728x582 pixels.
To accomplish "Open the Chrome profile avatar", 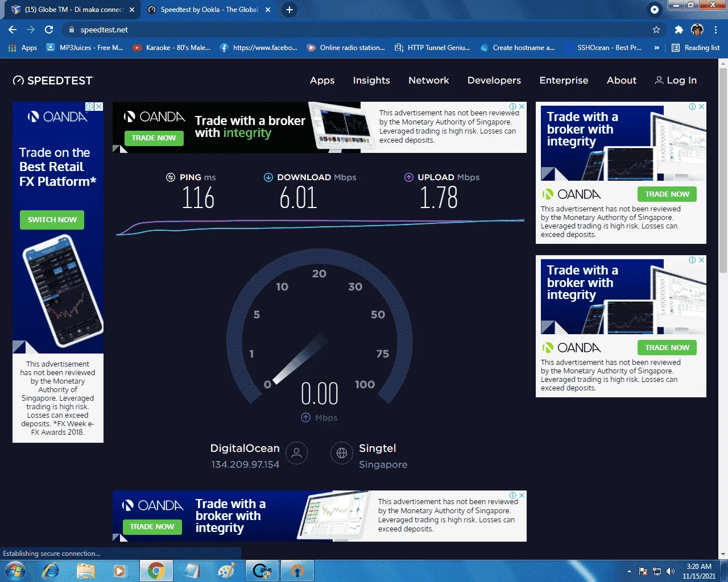I will [697, 30].
